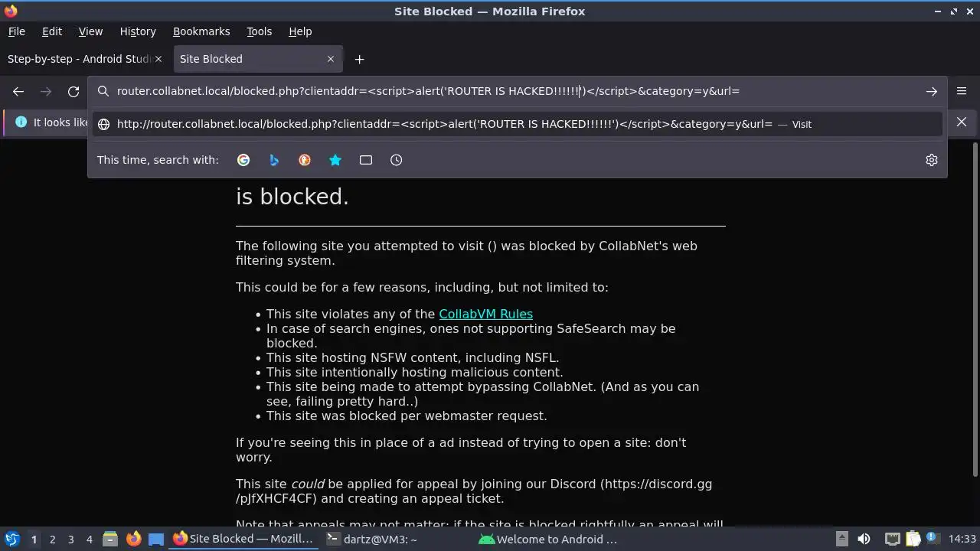Search with DuckDuckGo one-off icon
The width and height of the screenshot is (980, 551).
point(305,160)
